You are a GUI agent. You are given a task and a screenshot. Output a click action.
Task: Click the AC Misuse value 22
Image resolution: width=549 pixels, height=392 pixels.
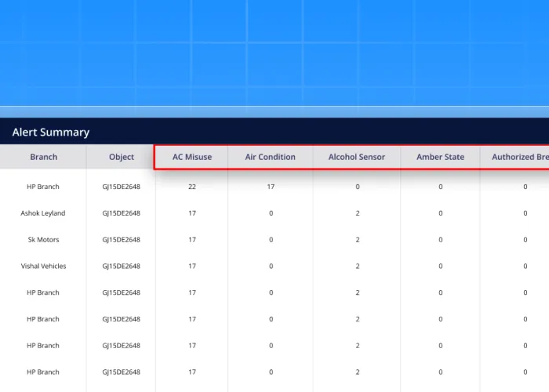pos(192,187)
